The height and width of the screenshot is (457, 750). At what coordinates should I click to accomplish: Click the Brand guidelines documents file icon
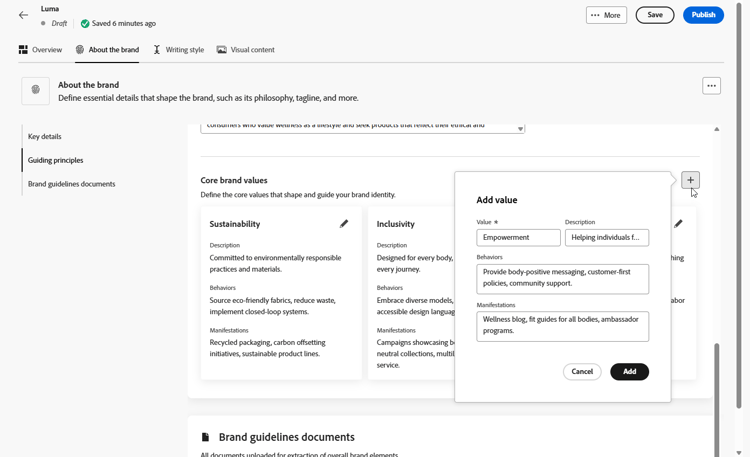[206, 437]
